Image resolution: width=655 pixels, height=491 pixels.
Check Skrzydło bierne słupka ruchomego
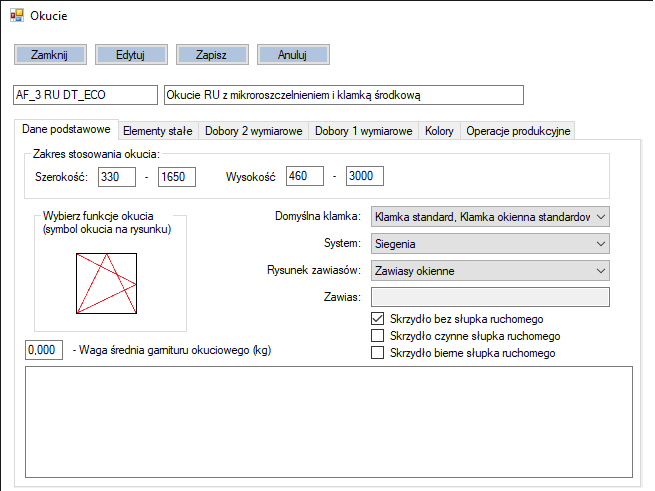tap(378, 353)
